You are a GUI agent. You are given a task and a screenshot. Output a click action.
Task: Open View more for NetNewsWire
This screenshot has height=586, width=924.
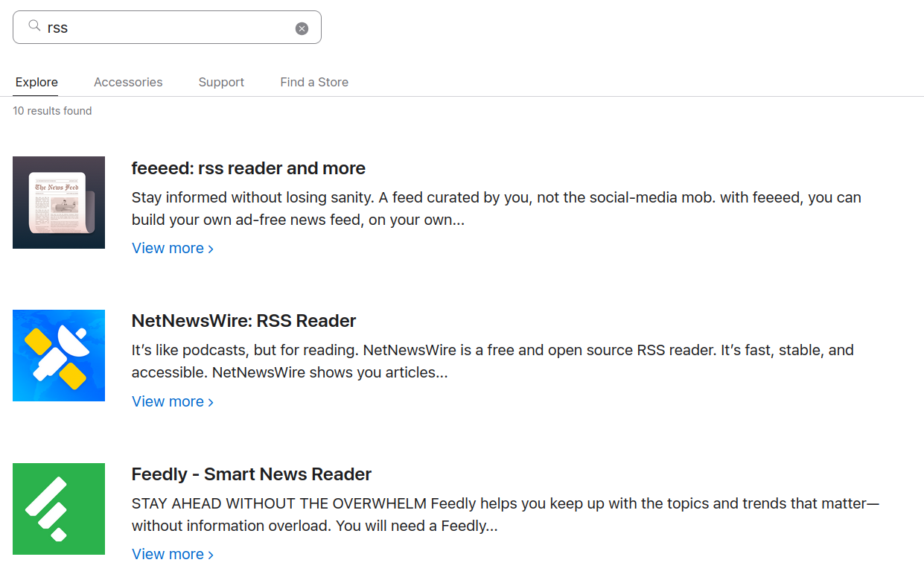168,401
